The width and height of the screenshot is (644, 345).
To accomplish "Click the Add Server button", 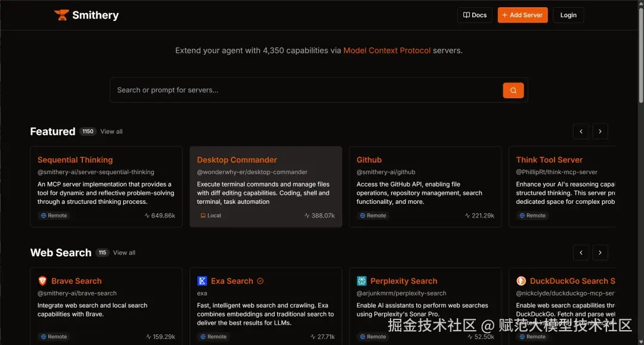I will [x=522, y=15].
